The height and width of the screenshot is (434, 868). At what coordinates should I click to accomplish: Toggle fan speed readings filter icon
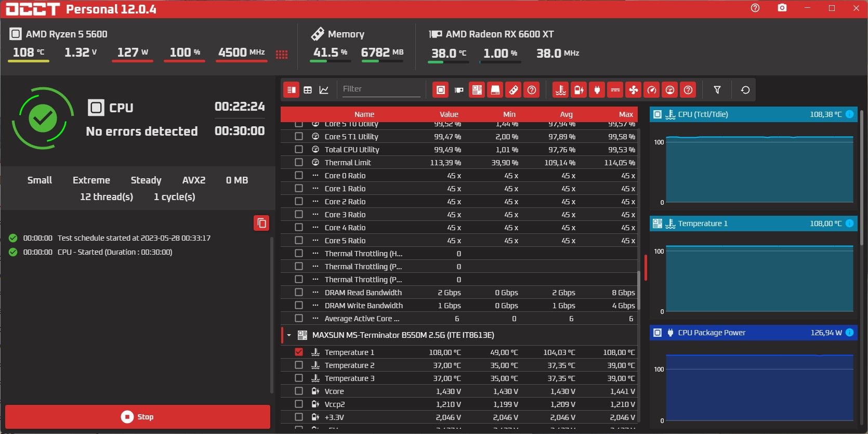click(x=634, y=90)
